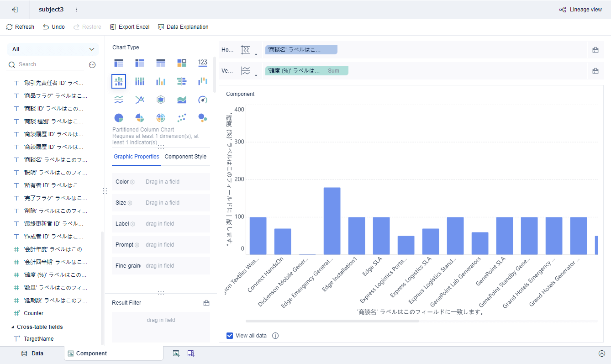This screenshot has height=364, width=611.
Task: Open horizontal axis type dropdown
Action: tap(248, 50)
